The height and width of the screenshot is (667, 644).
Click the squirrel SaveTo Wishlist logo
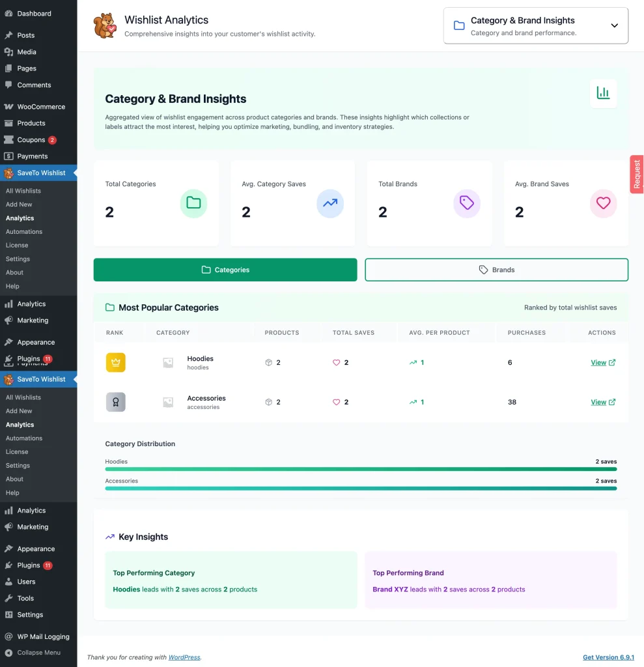[105, 25]
